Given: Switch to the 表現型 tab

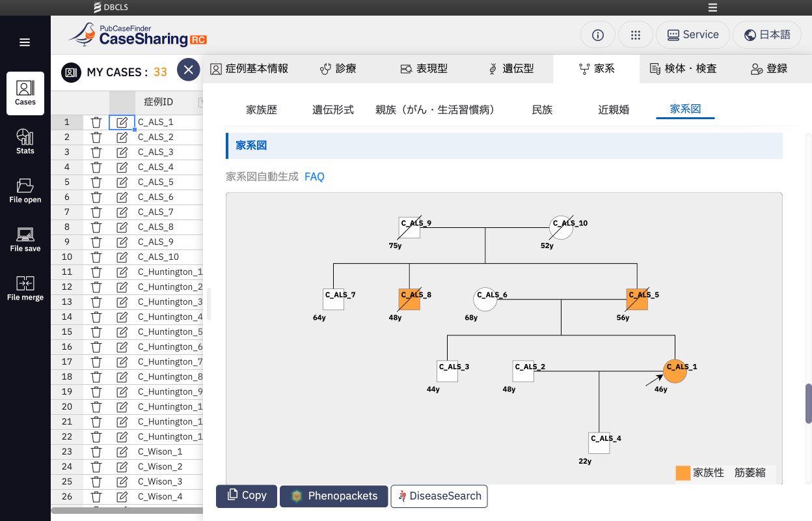Looking at the screenshot, I should coord(424,68).
